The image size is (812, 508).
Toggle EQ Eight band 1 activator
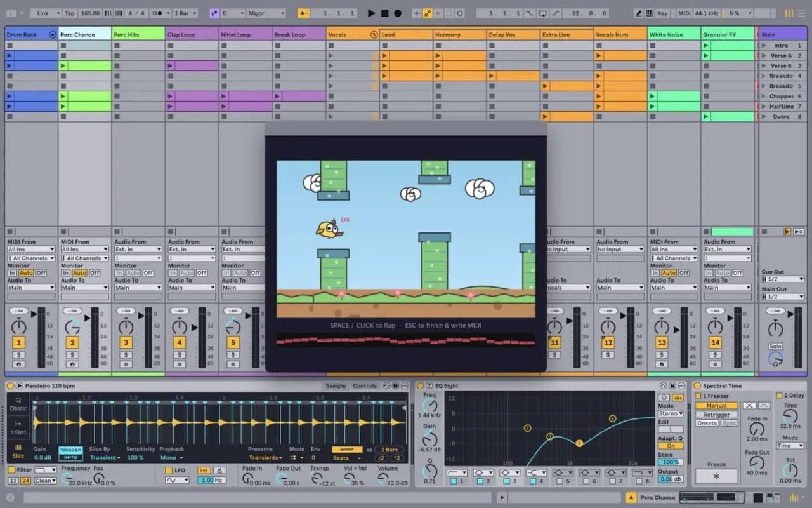[453, 481]
